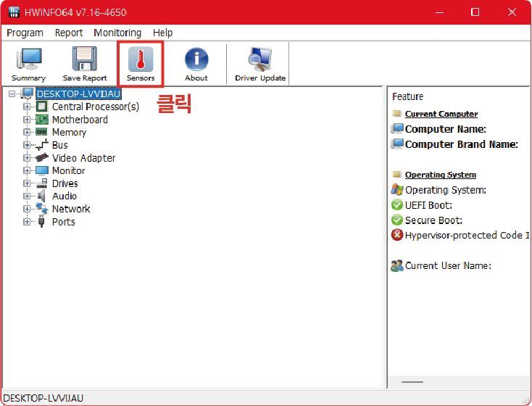Open the Monitoring menu

pyautogui.click(x=117, y=33)
